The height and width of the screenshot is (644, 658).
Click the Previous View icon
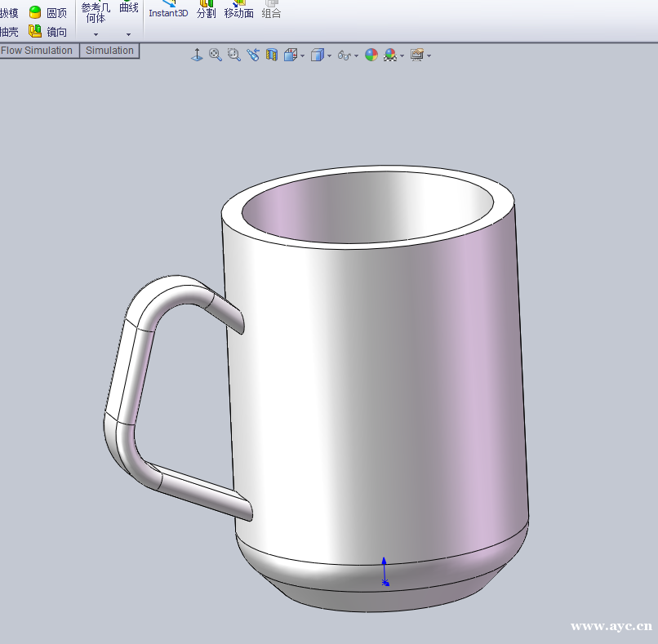(x=253, y=55)
